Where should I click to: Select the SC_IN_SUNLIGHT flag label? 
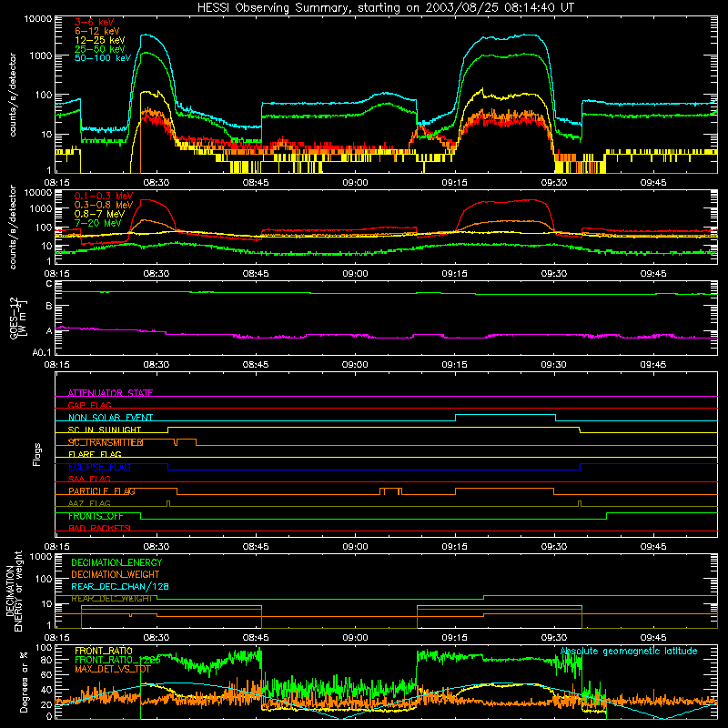(x=105, y=430)
